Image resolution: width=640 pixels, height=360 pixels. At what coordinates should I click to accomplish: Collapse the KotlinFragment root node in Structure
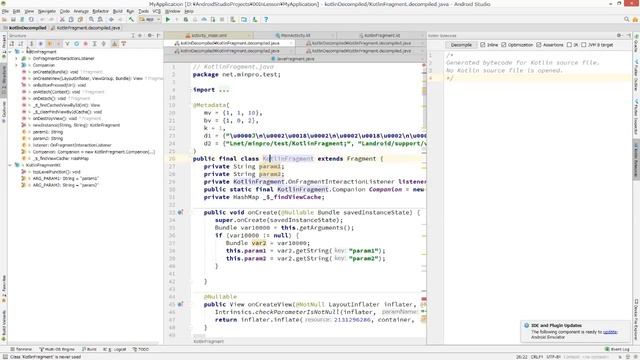pos(10,52)
